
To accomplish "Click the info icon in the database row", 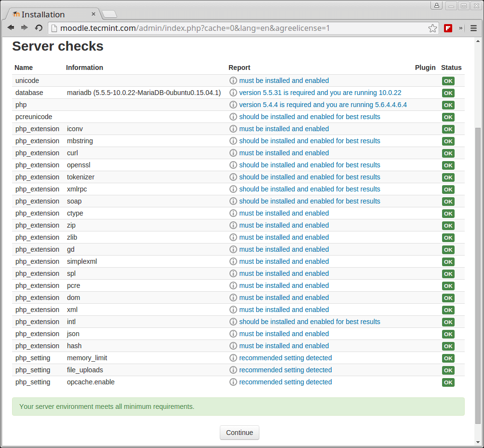I will [x=233, y=93].
